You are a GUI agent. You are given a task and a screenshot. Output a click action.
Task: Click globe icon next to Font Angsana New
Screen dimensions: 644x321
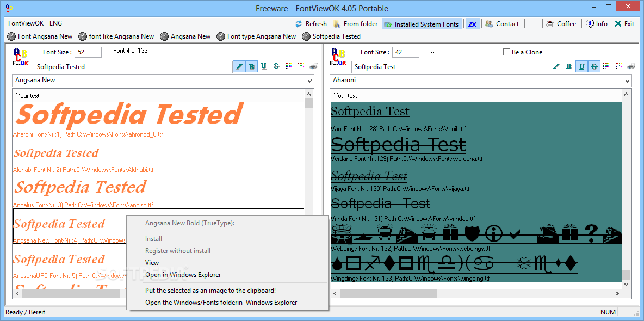coord(11,36)
